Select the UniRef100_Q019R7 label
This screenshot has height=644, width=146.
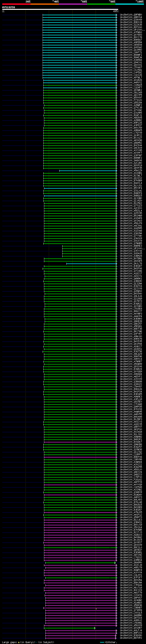pos(131,628)
